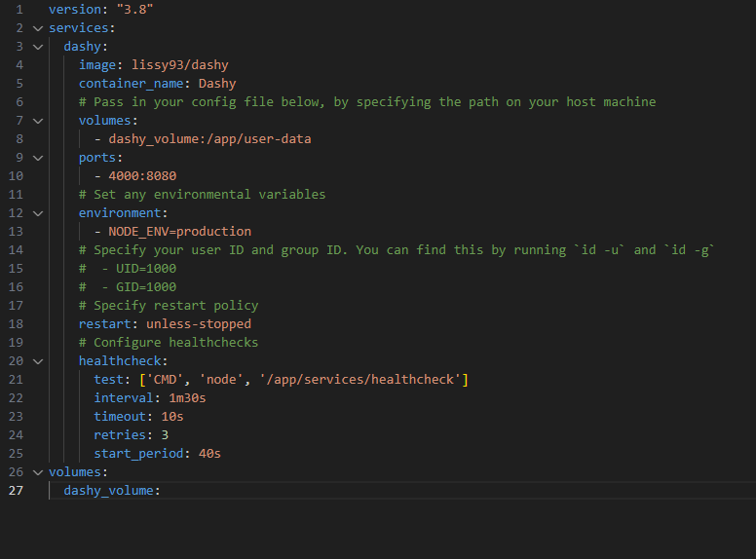Collapse the dashy section fold chevron
Image resolution: width=756 pixels, height=559 pixels.
click(x=37, y=47)
